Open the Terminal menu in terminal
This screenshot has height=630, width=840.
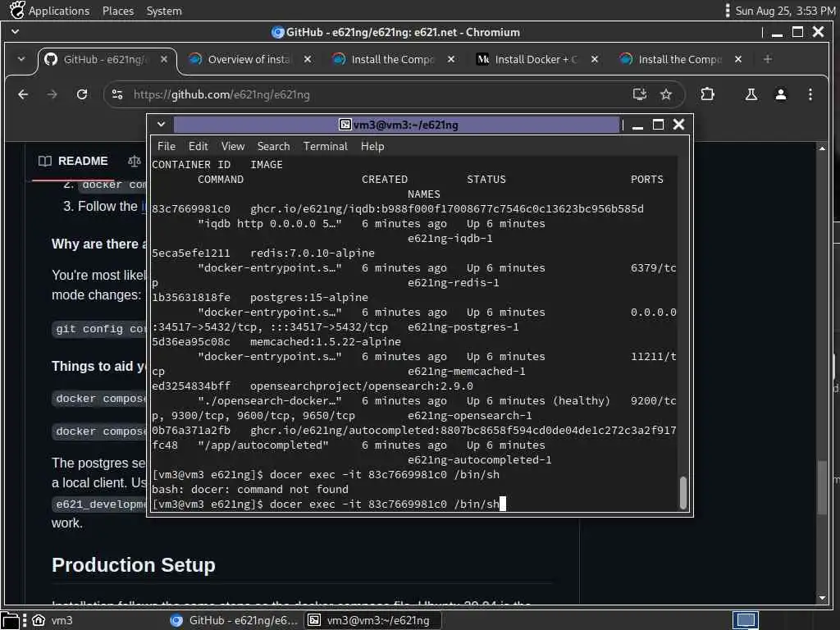coord(325,146)
